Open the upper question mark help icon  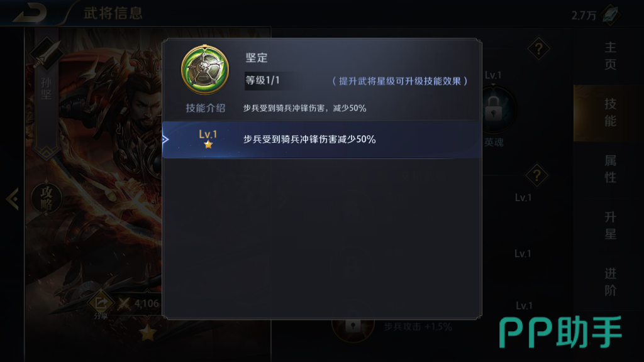(538, 49)
